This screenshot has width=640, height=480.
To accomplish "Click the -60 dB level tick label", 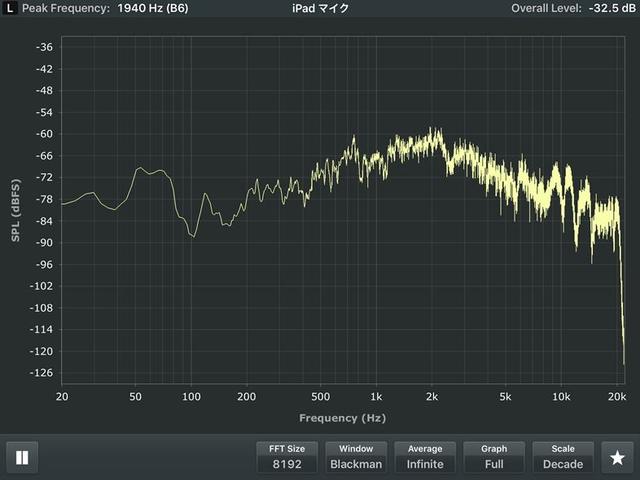I will [x=44, y=133].
